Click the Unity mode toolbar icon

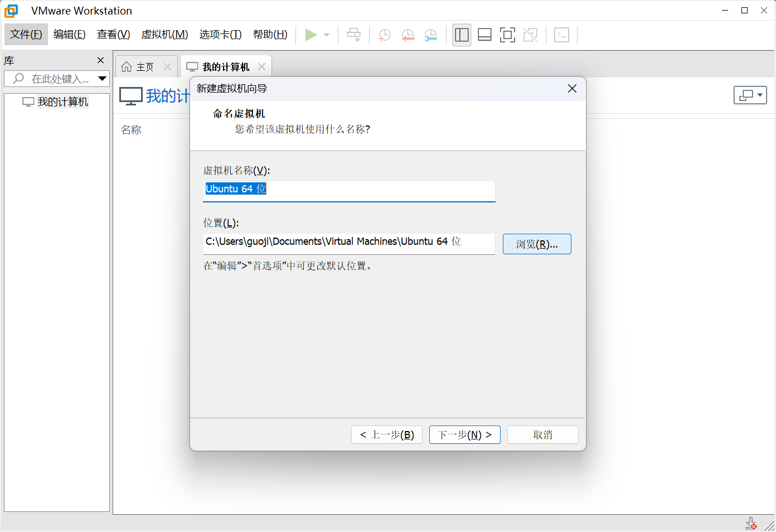[x=531, y=35]
